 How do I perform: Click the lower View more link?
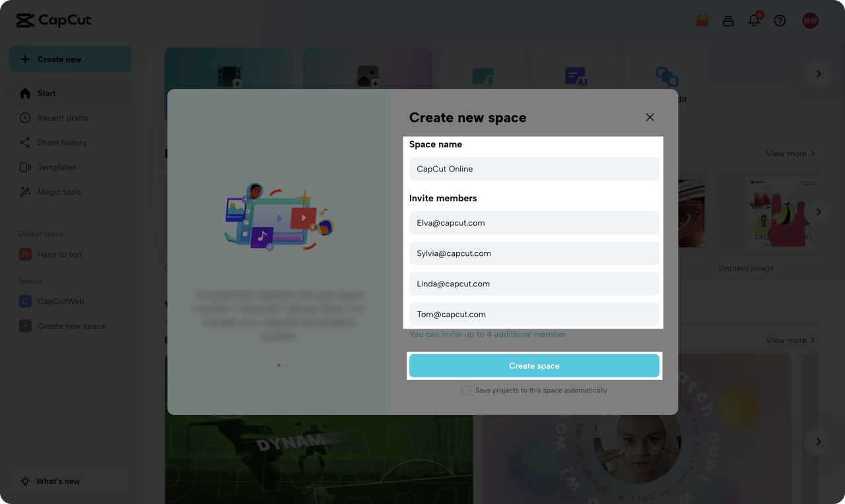[791, 340]
